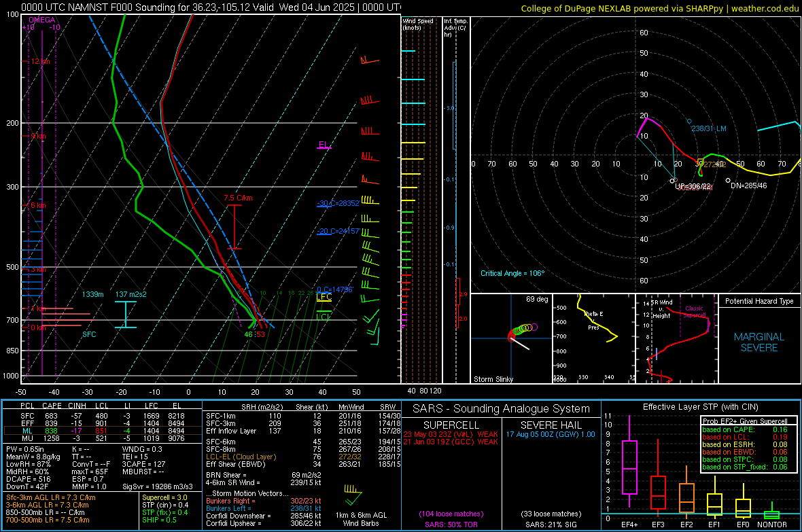802x532 pixels.
Task: Click the Sfc-3km AGL LR lapse rate line
Action: pos(51,498)
